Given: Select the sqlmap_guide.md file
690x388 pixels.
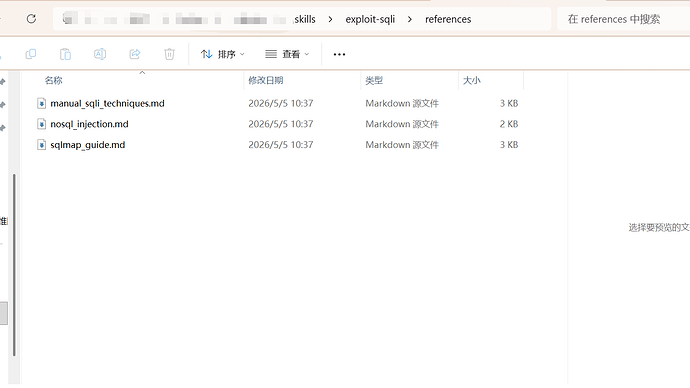Looking at the screenshot, I should point(88,145).
